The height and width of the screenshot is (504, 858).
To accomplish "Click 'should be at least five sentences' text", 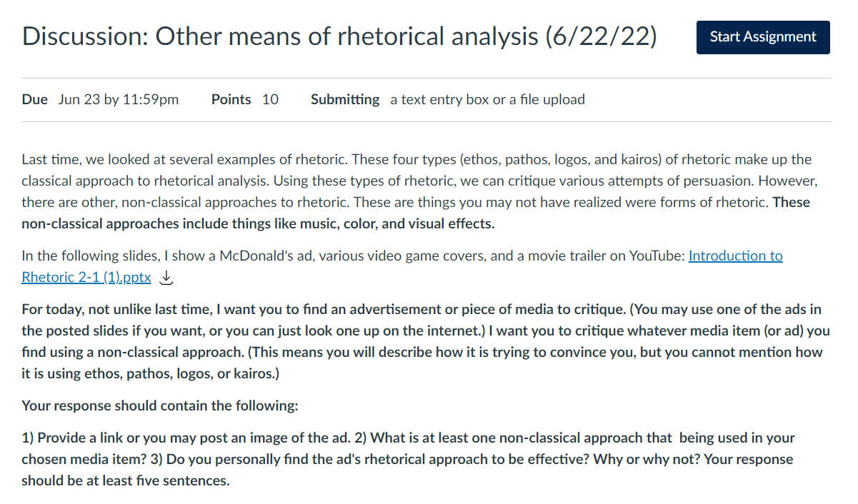I will pyautogui.click(x=126, y=480).
